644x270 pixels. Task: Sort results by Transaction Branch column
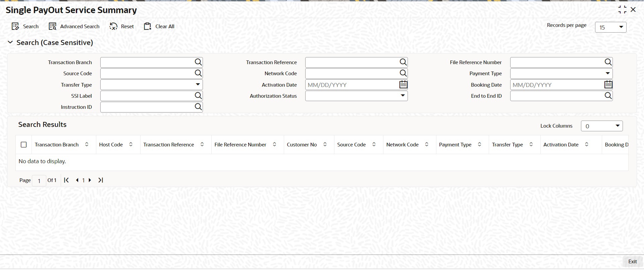[x=87, y=144]
